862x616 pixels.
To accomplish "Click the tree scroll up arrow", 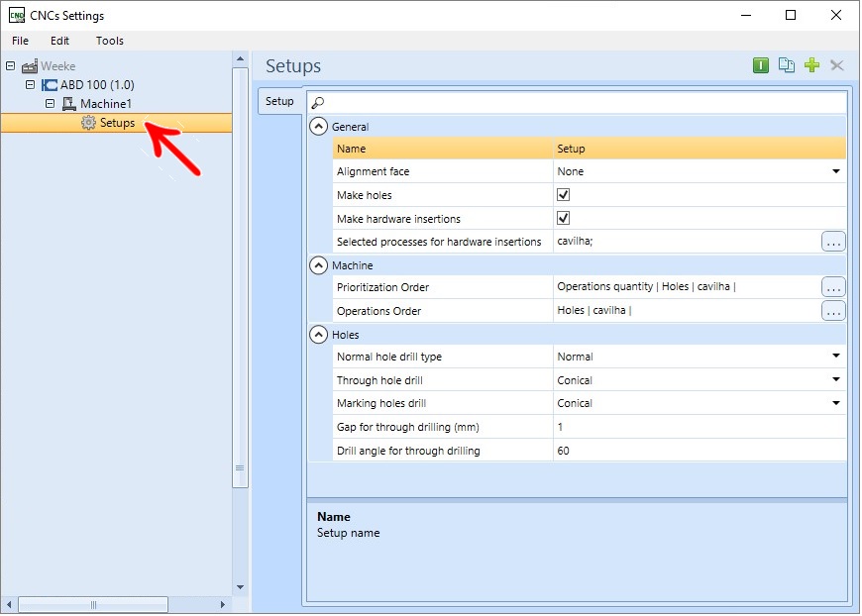I will 240,58.
